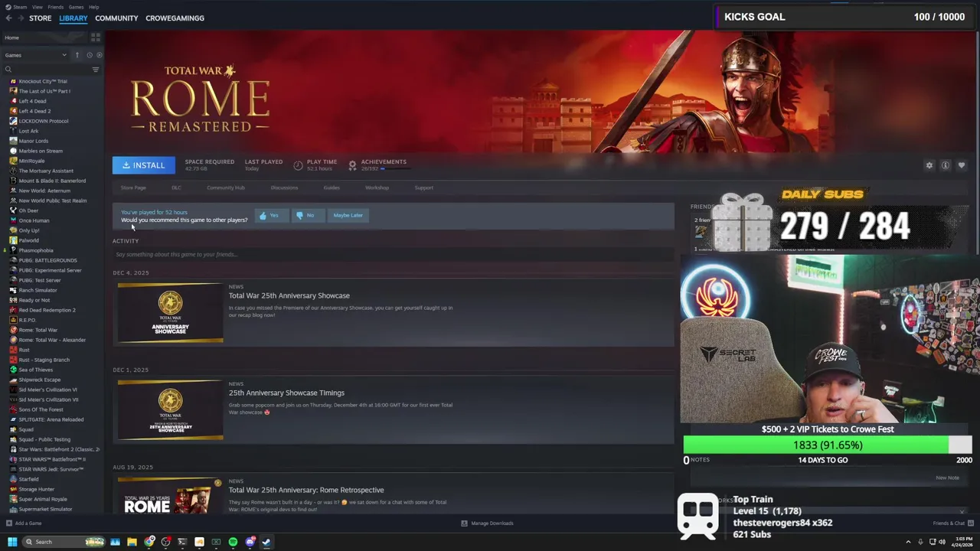This screenshot has height=551, width=980.
Task: Open Friends & Chat panel
Action: 953,523
